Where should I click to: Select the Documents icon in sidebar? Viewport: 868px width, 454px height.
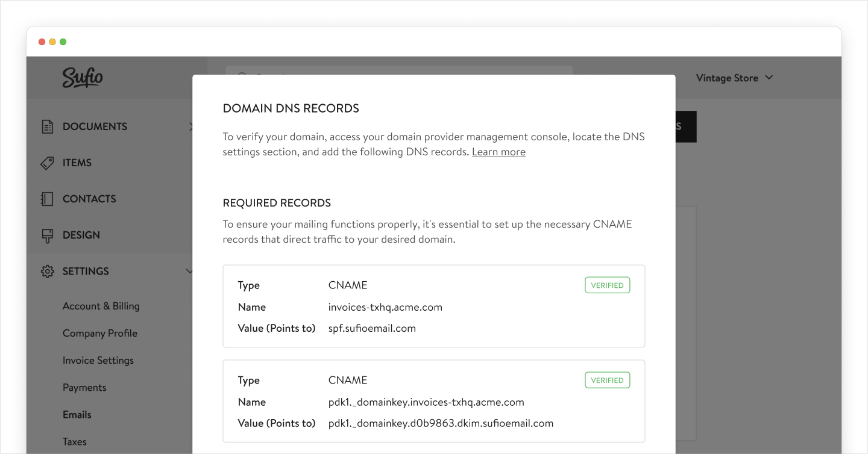(48, 126)
